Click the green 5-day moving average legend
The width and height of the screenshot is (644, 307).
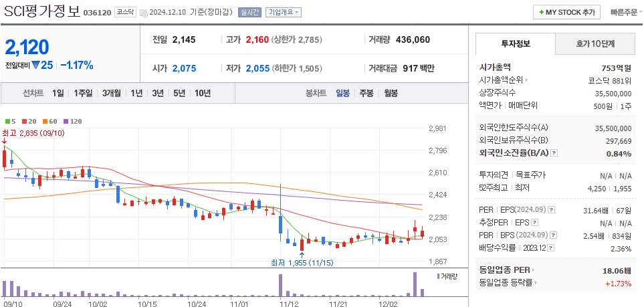[x=10, y=122]
